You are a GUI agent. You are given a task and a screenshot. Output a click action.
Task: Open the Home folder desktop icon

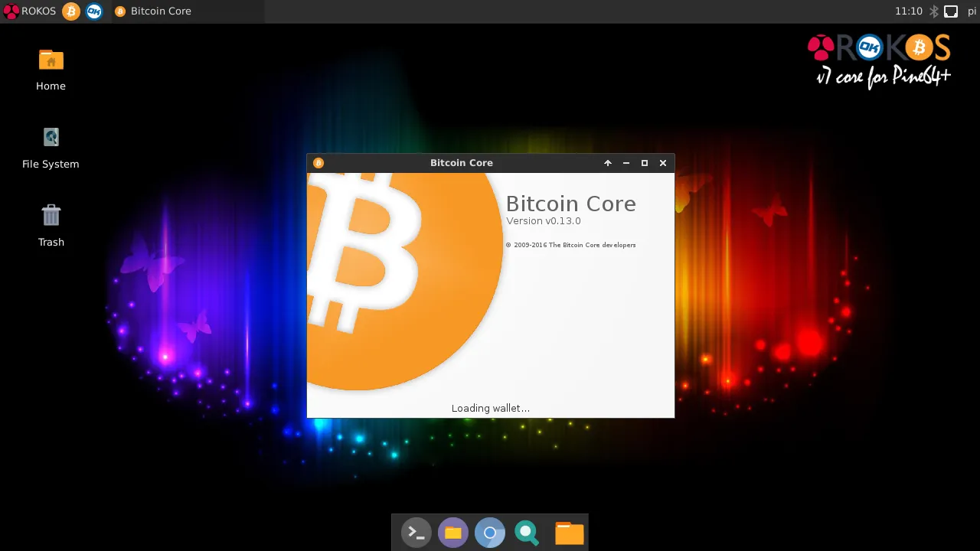(51, 70)
